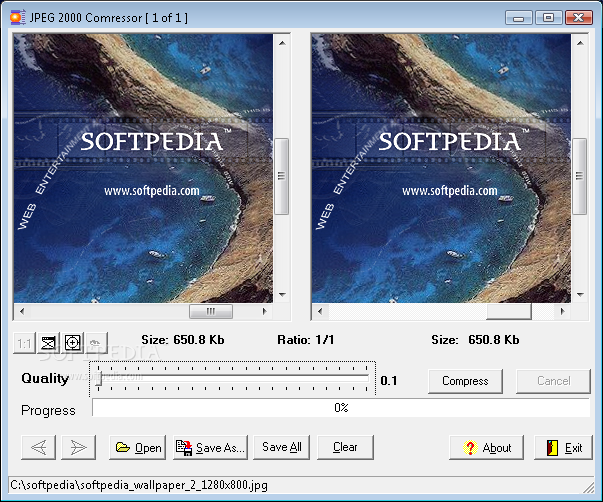Maximize the JPEG 2000 Compressor window
The image size is (603, 502).
(x=548, y=18)
